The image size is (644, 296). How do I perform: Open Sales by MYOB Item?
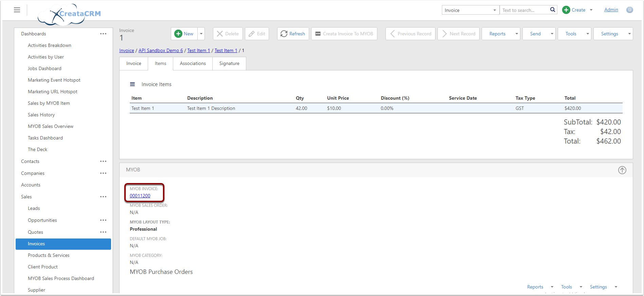49,103
